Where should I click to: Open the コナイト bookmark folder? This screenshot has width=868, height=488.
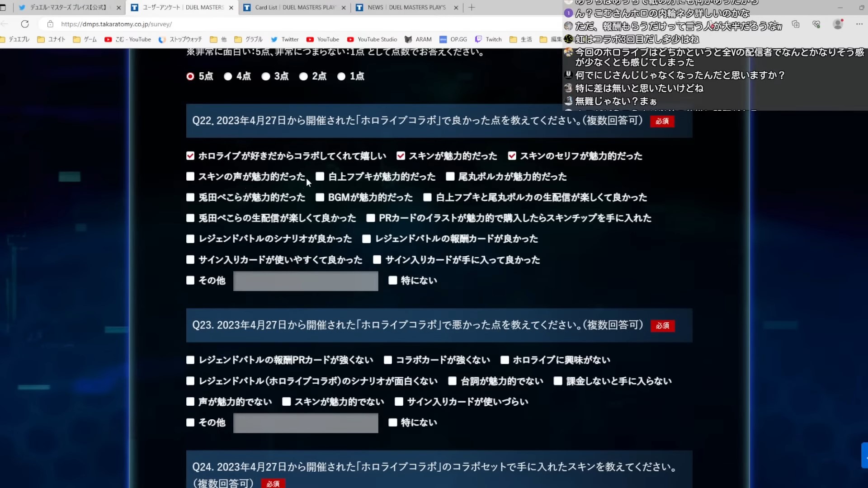pyautogui.click(x=51, y=39)
